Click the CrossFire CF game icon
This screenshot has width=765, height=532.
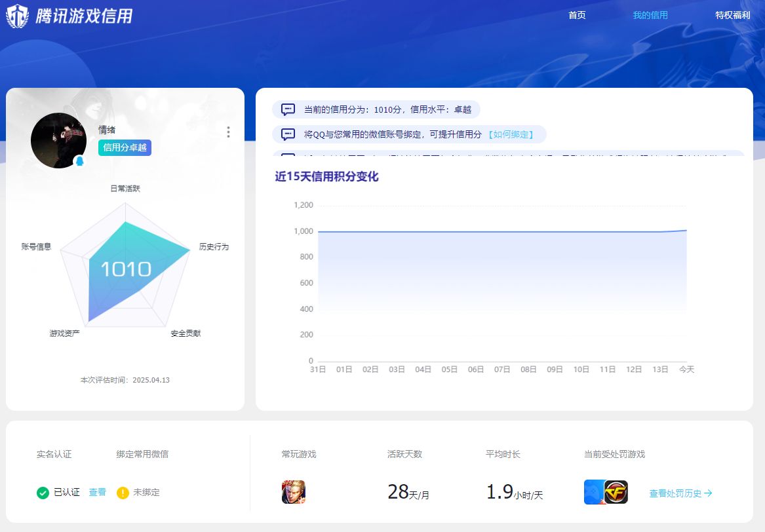tap(616, 492)
